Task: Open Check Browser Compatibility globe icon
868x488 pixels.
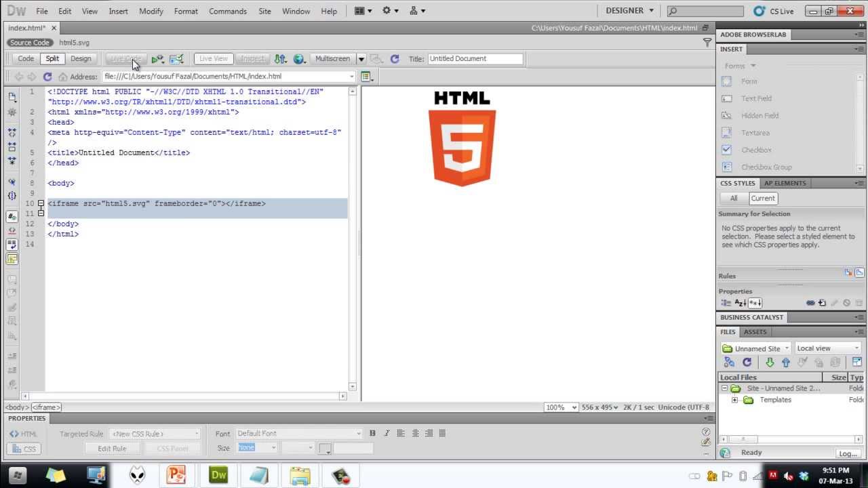Action: coord(300,58)
